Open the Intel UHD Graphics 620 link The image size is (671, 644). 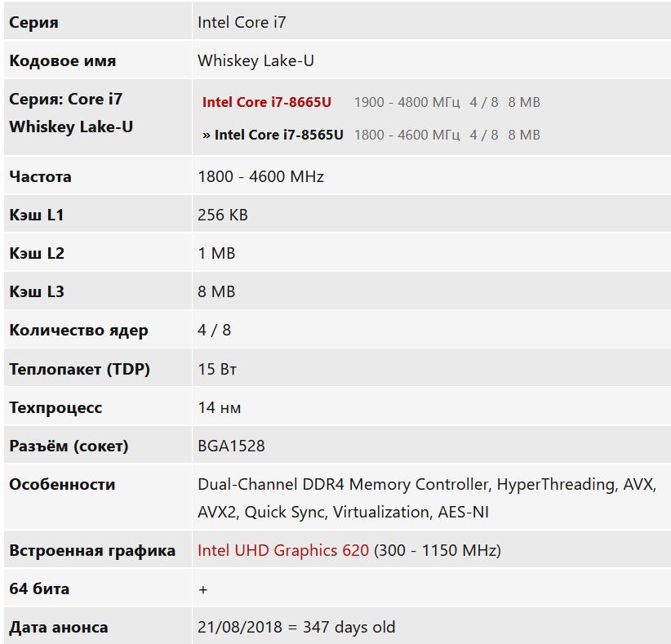tap(283, 550)
